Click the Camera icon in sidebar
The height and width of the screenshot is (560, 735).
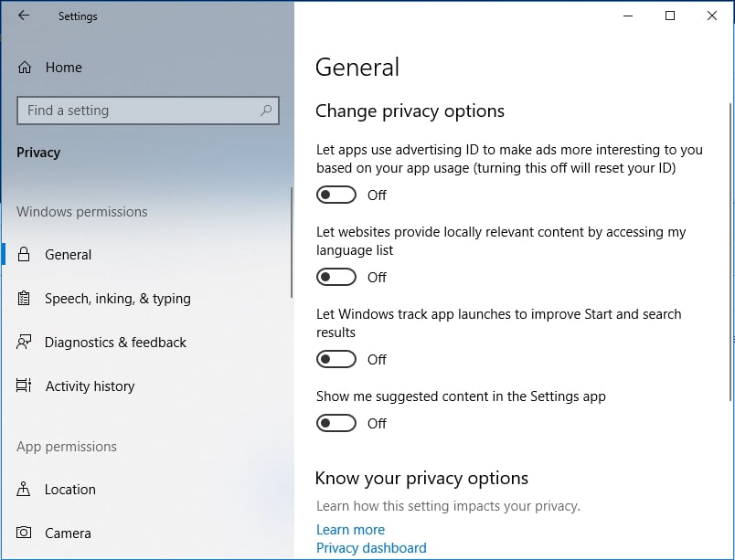(x=24, y=533)
